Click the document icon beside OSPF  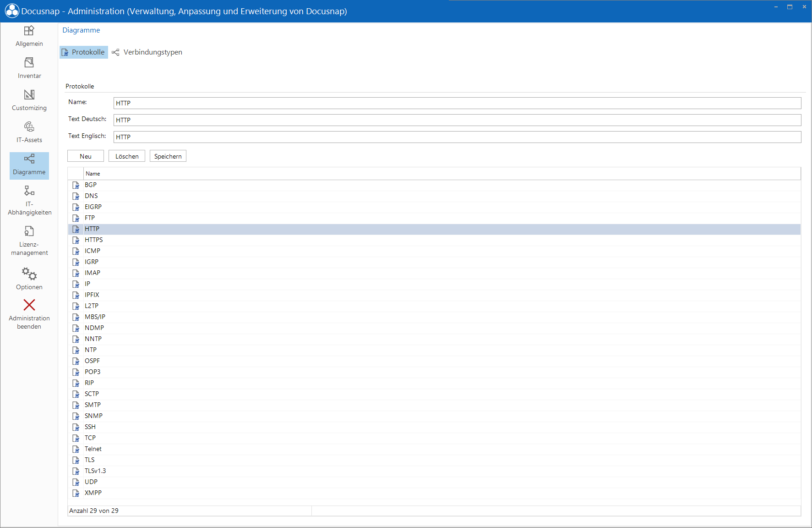(x=76, y=361)
